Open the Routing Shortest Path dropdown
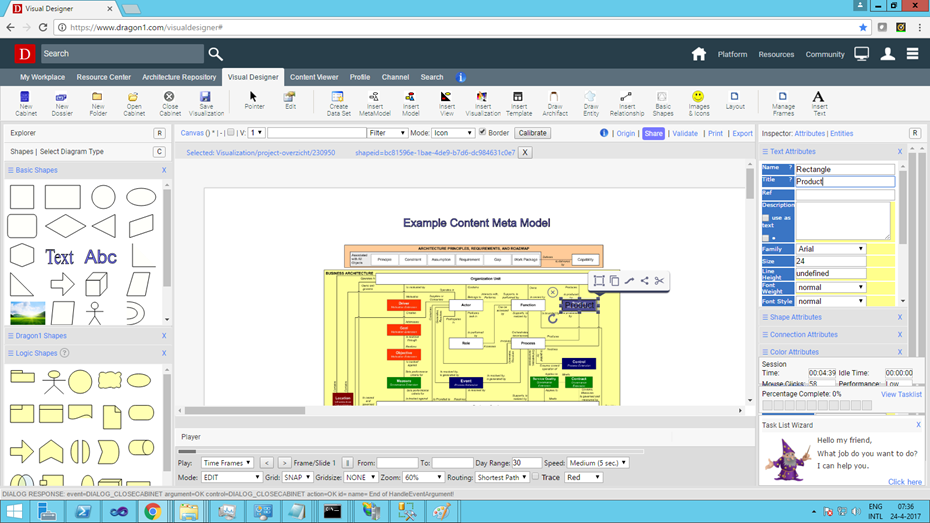930x523 pixels. pyautogui.click(x=502, y=478)
